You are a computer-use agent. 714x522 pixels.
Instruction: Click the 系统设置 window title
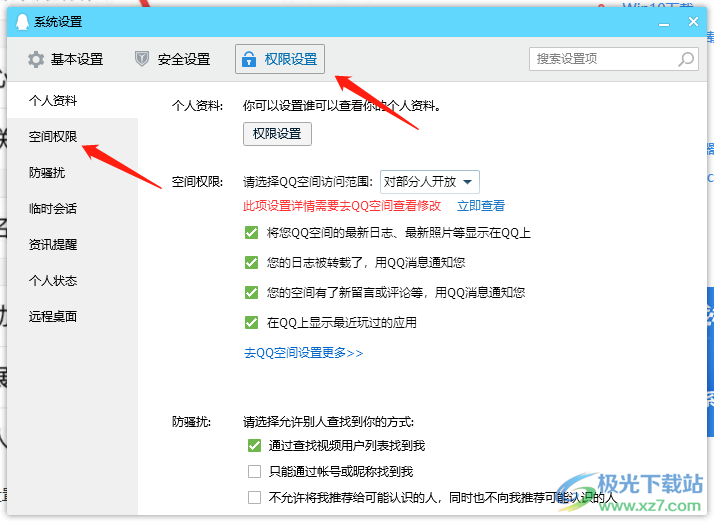pos(58,21)
